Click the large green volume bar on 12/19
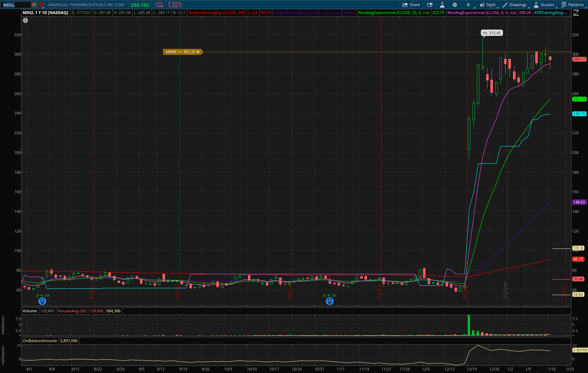 (x=469, y=325)
